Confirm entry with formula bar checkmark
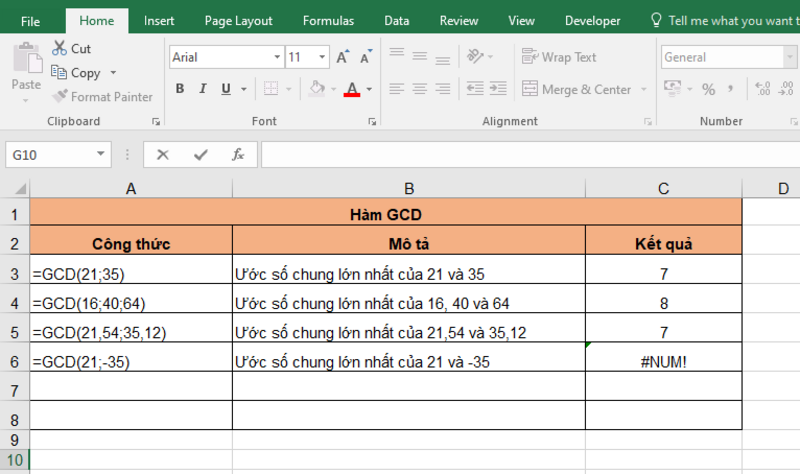This screenshot has height=474, width=800. (201, 155)
